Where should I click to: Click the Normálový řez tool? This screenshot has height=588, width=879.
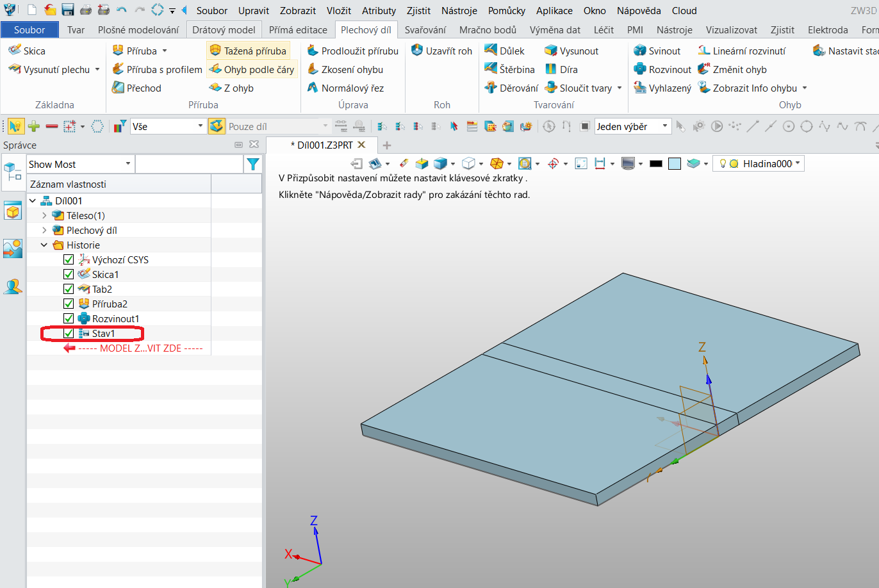[x=345, y=88]
